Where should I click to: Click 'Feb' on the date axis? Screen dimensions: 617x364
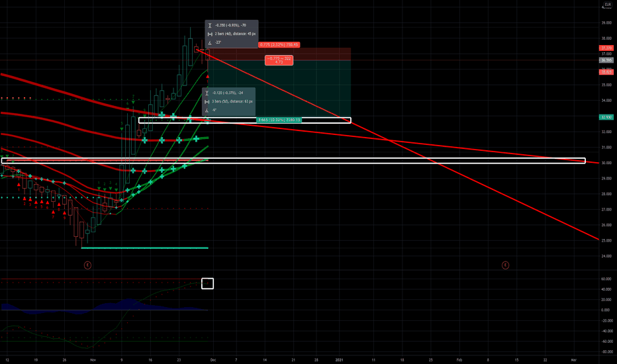[x=459, y=359]
